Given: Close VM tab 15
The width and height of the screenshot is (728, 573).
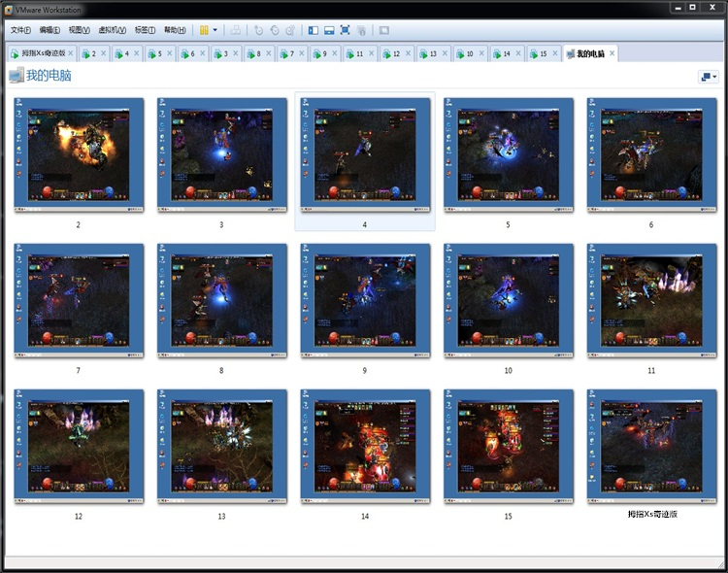Looking at the screenshot, I should click(555, 53).
